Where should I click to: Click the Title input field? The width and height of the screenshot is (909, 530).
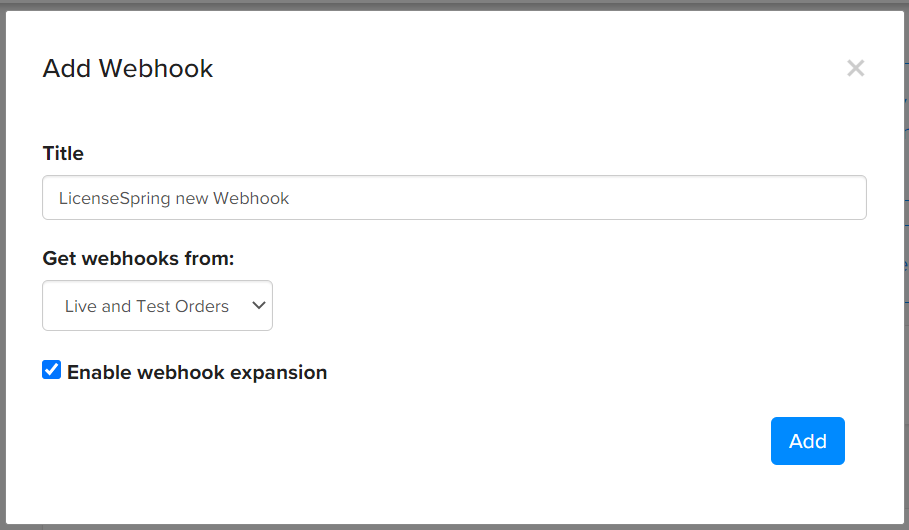tap(454, 198)
